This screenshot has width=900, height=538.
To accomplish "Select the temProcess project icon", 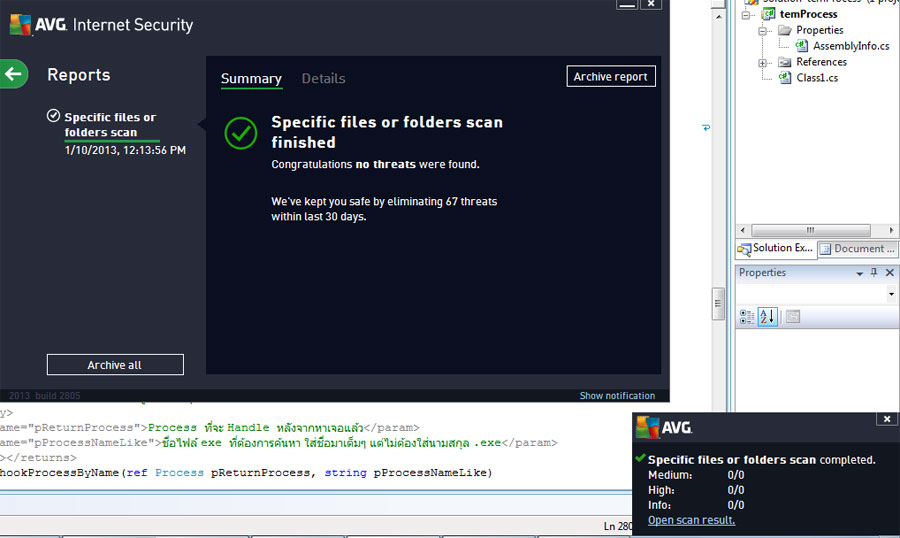I will tap(768, 14).
